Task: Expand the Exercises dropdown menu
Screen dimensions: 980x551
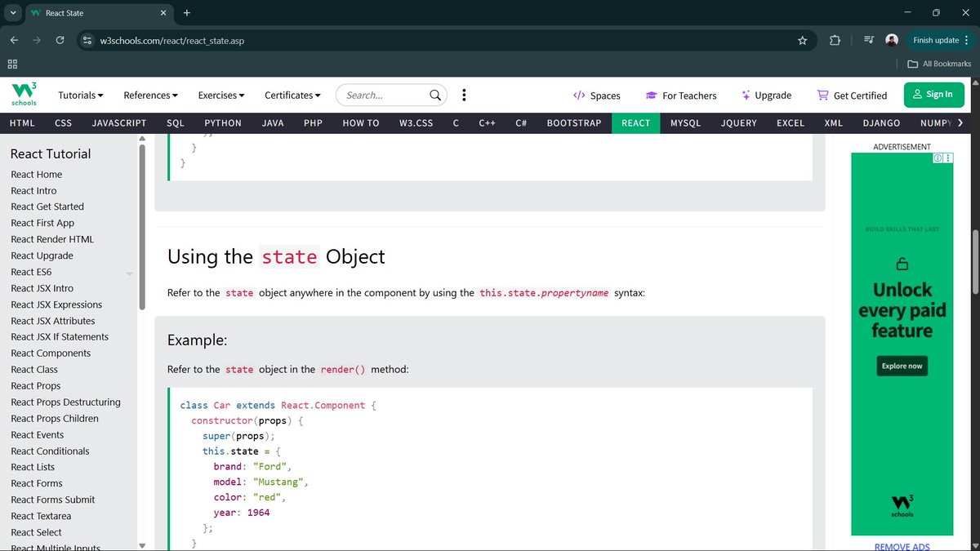Action: 221,96
